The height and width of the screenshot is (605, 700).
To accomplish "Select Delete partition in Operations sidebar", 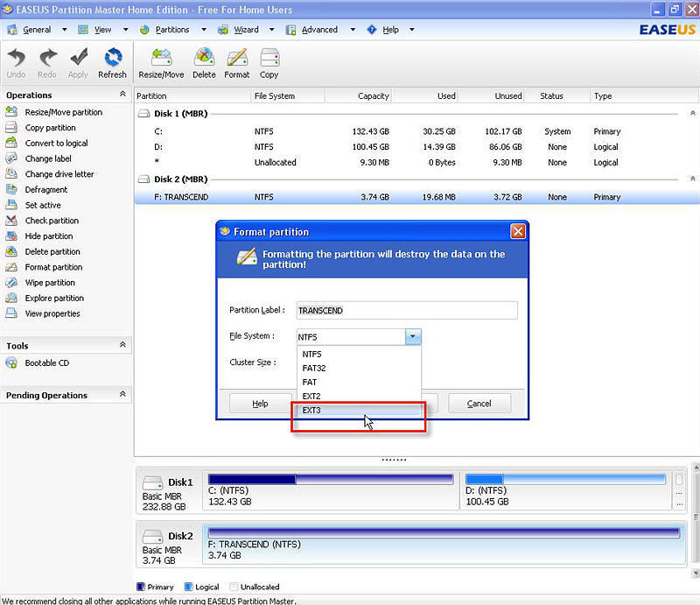I will 43,251.
